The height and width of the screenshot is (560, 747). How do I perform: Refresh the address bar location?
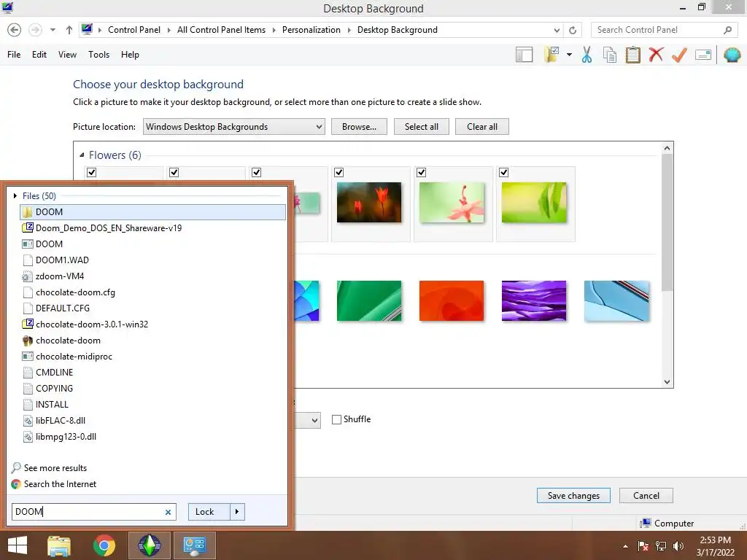coord(573,30)
